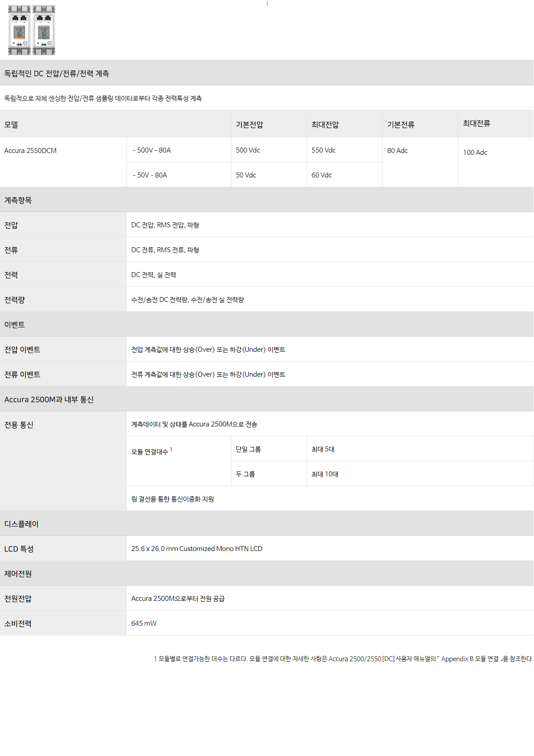This screenshot has height=756, width=534.
Task: Click the 최대전류 column header
Action: point(477,124)
